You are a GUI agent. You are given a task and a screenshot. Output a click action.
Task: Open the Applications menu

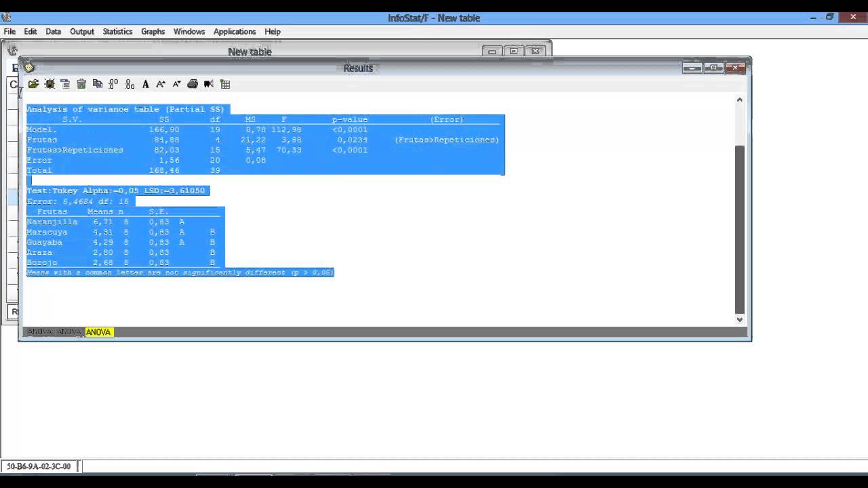235,31
